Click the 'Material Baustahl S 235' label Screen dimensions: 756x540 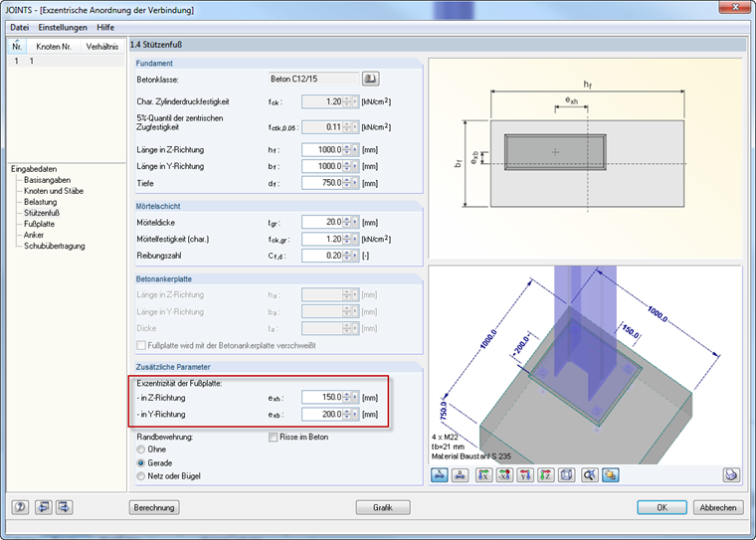pyautogui.click(x=472, y=456)
